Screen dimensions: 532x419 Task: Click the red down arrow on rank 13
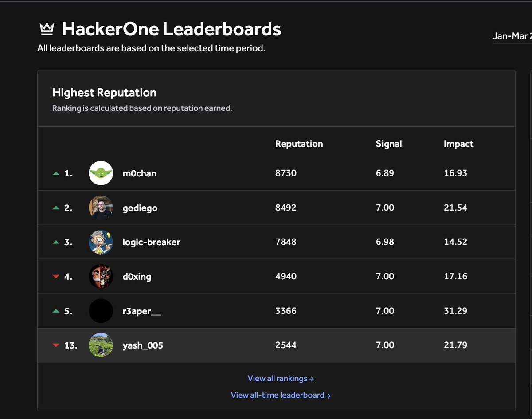click(x=56, y=345)
